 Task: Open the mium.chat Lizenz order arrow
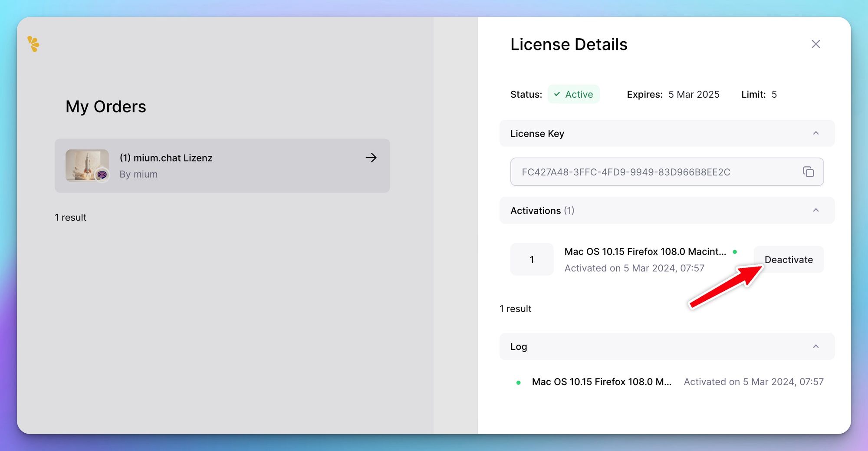click(x=371, y=158)
